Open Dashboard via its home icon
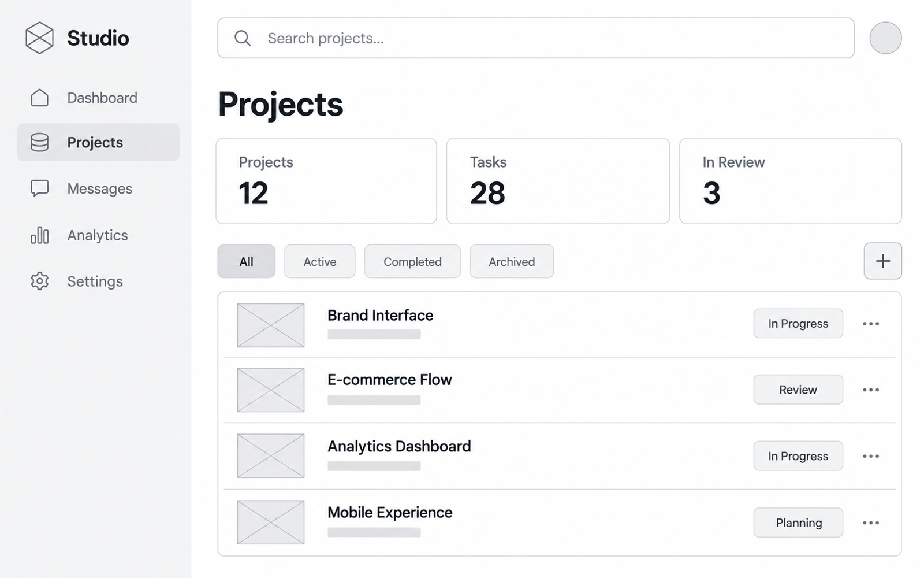 (x=39, y=98)
